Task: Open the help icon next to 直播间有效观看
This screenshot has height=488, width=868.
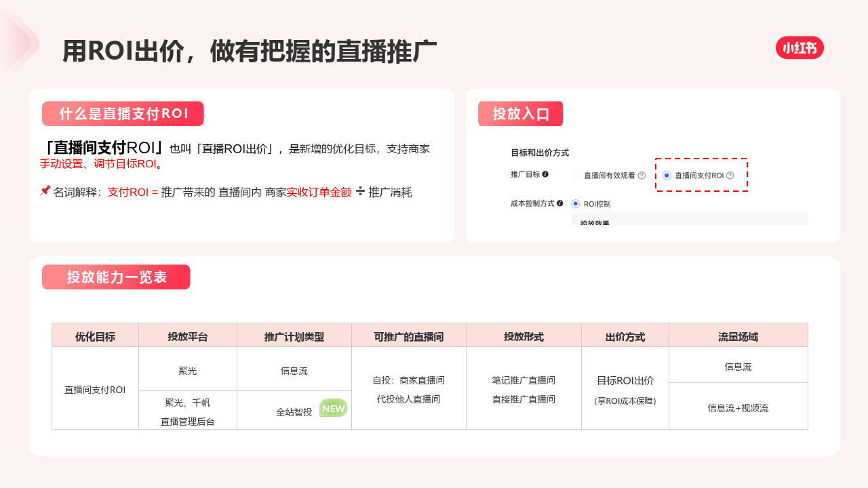Action: pyautogui.click(x=642, y=175)
